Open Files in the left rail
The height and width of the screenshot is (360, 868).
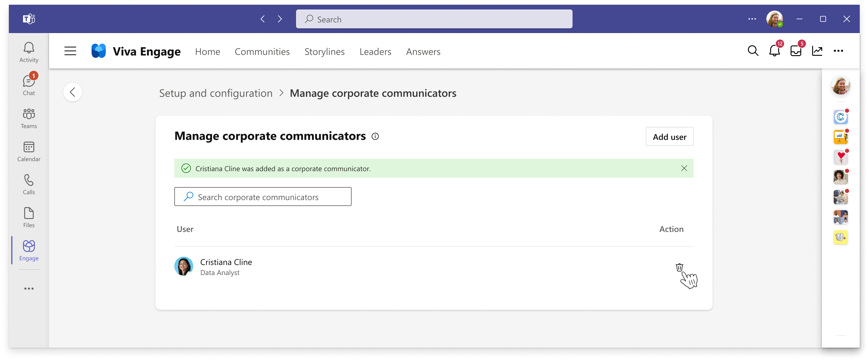29,217
